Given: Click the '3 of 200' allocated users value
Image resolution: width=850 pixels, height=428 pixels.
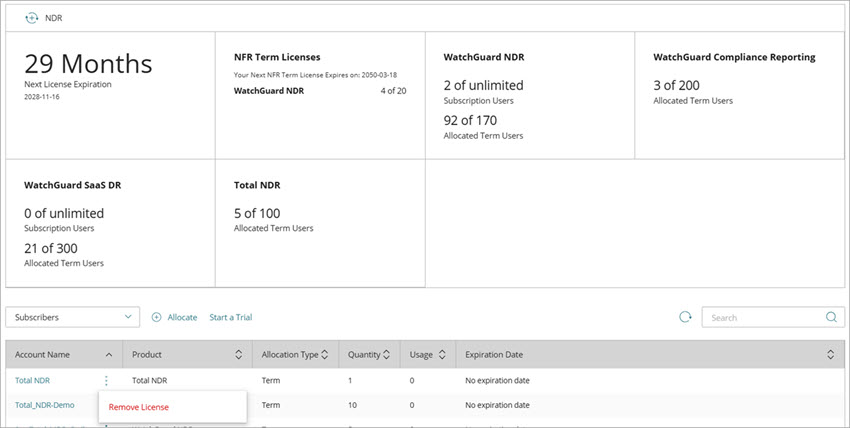Looking at the screenshot, I should pos(676,85).
